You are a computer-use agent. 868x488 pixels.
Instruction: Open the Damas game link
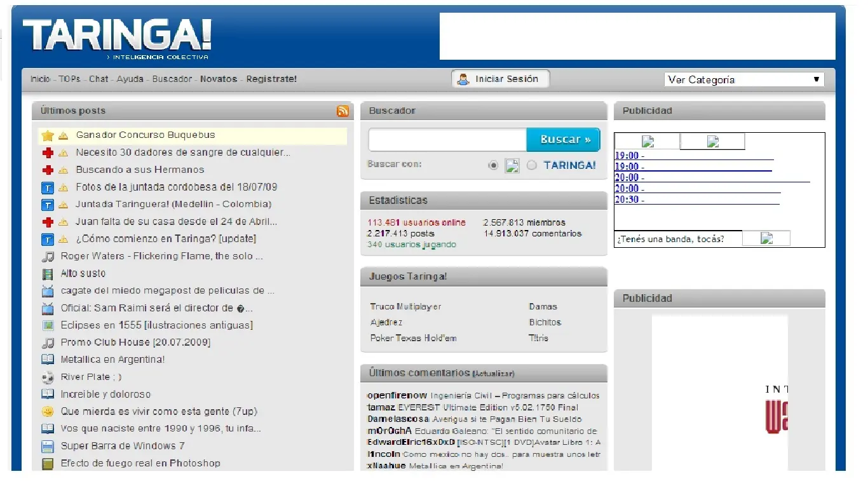[543, 307]
